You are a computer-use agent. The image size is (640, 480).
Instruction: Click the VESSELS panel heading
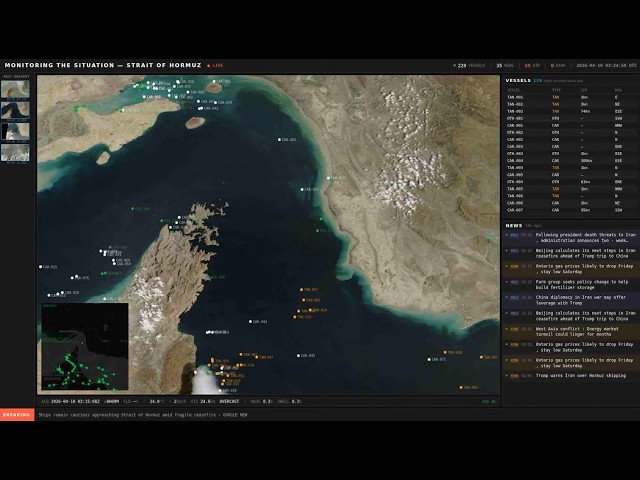pos(518,80)
